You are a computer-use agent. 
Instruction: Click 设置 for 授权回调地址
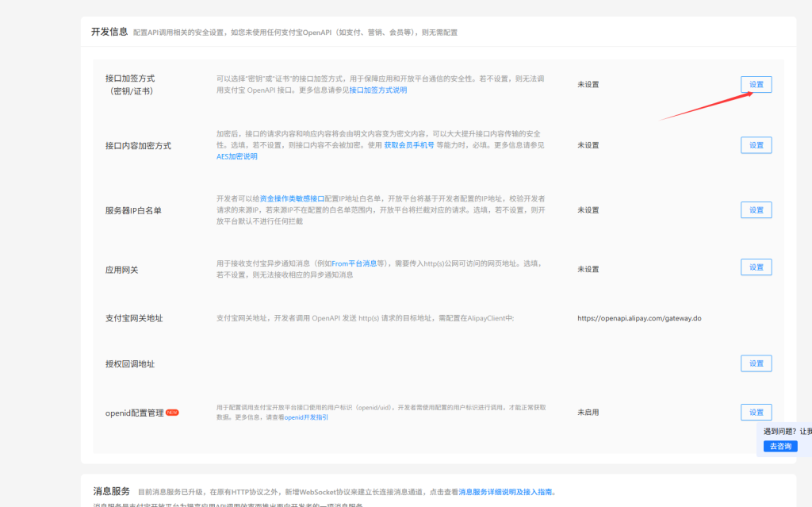coord(756,363)
